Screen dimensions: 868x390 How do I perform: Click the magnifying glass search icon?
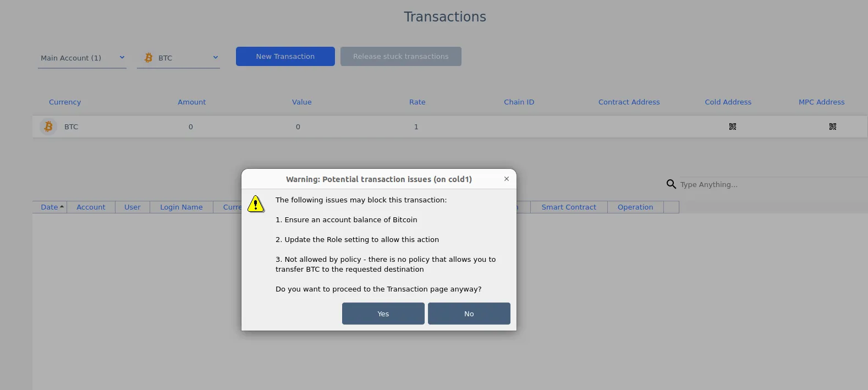pyautogui.click(x=671, y=184)
